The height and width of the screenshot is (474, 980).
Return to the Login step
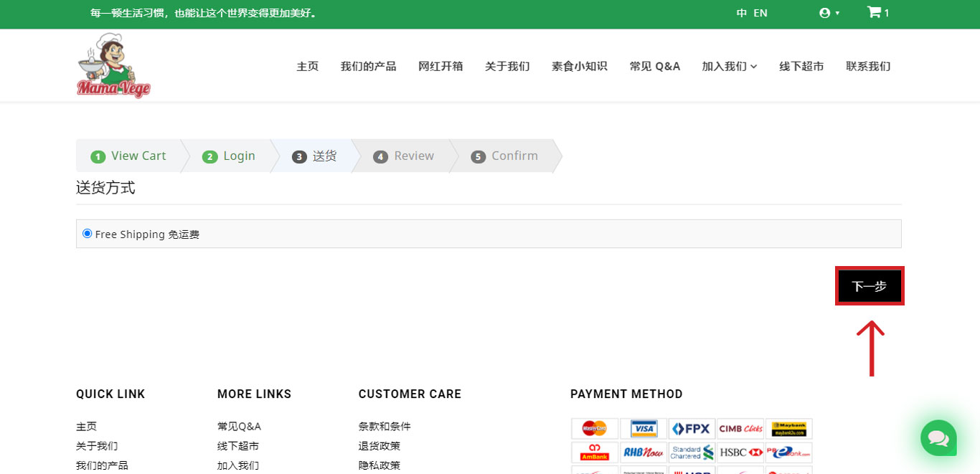pyautogui.click(x=230, y=156)
